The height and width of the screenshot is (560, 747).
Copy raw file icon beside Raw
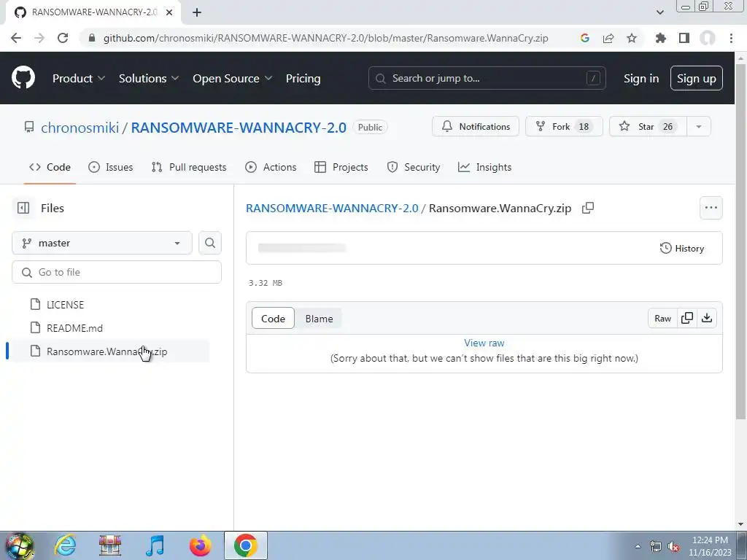click(687, 318)
